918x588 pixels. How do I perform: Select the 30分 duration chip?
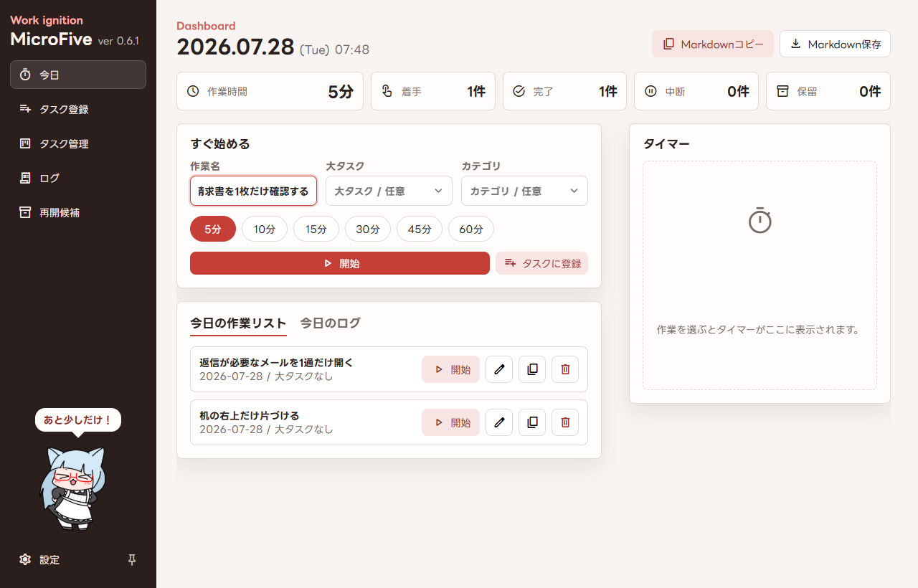368,229
